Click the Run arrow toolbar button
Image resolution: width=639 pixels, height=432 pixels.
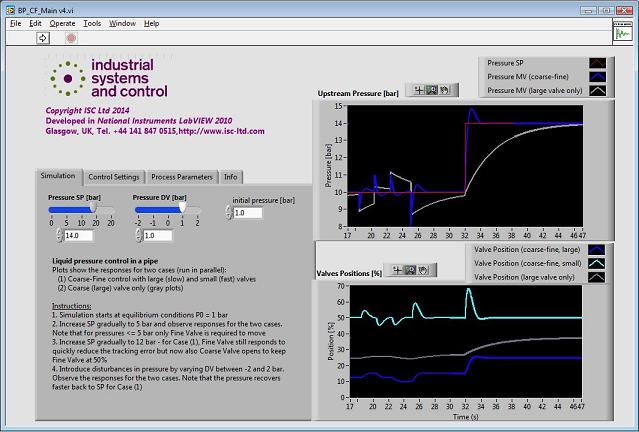point(43,38)
